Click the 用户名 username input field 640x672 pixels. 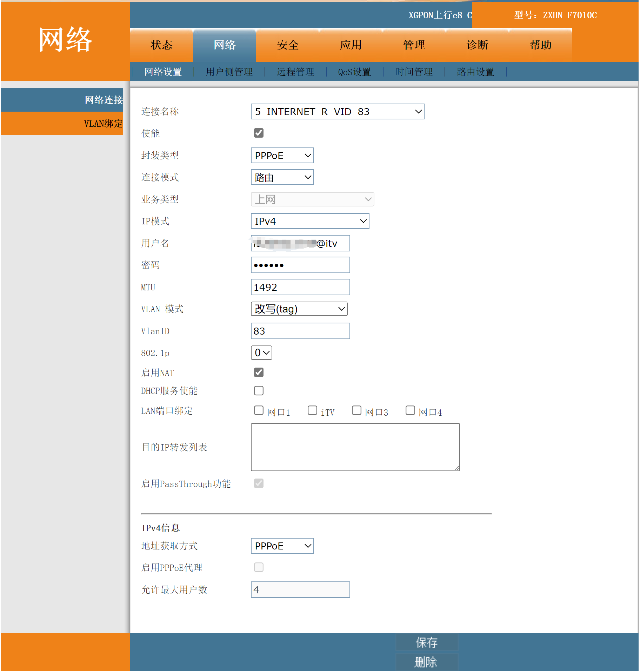point(300,243)
